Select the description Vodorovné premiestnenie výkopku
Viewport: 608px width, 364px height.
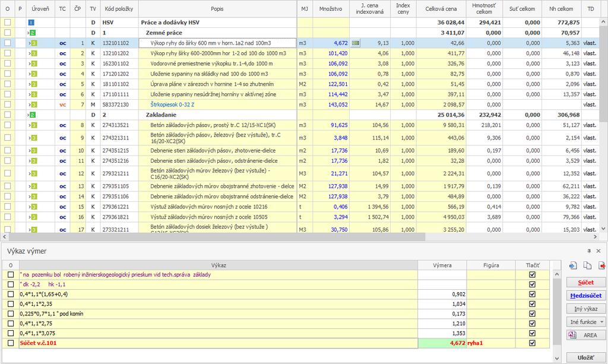[x=217, y=64]
